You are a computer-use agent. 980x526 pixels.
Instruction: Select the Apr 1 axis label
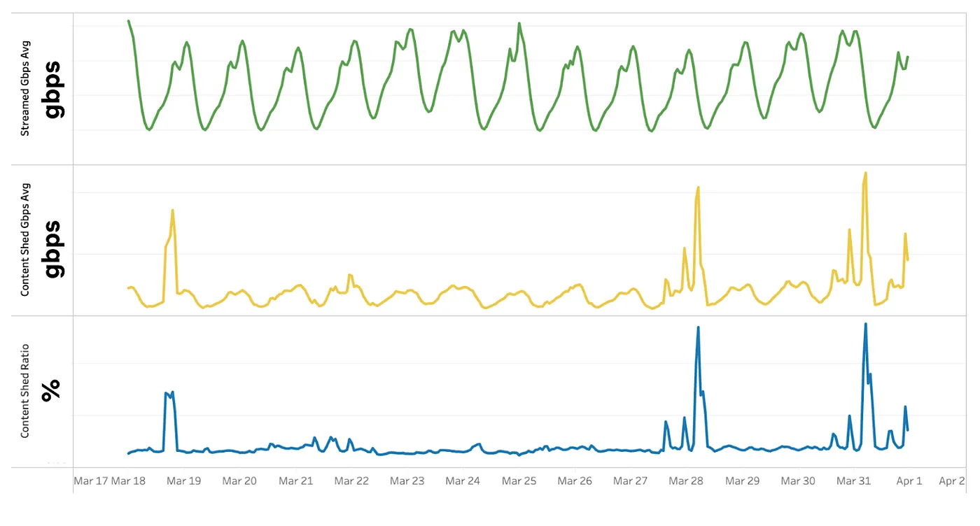909,481
